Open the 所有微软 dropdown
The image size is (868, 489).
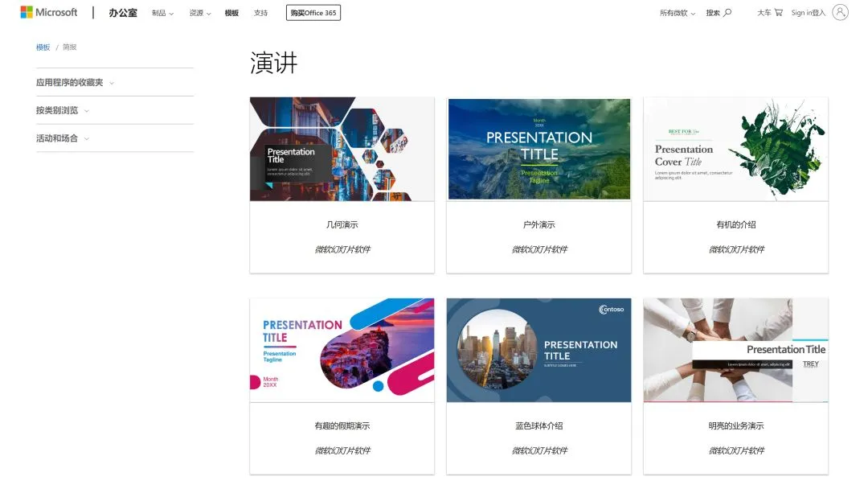tap(677, 13)
